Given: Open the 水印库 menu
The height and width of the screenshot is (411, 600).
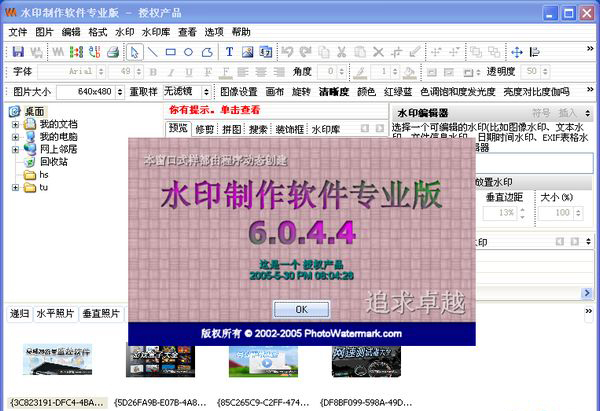Looking at the screenshot, I should click(x=156, y=32).
